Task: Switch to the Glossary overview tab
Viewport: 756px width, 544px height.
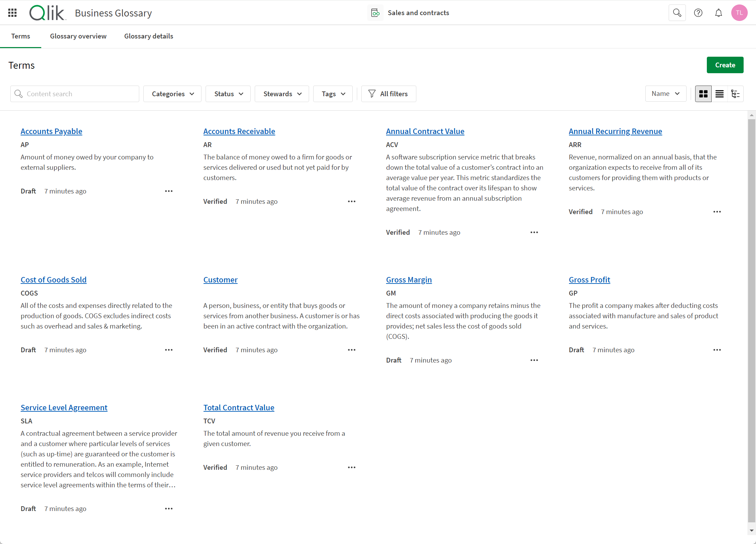Action: 78,36
